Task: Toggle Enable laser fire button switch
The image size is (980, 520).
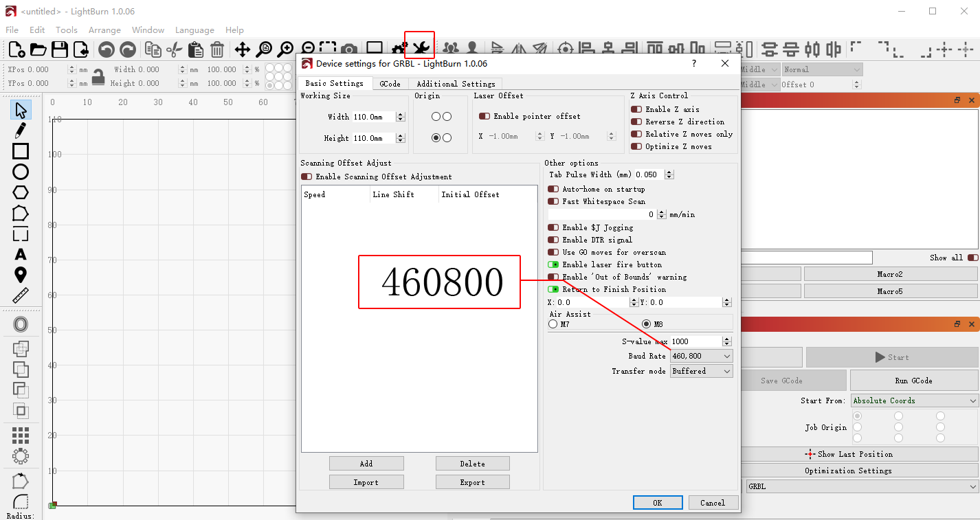Action: coord(553,264)
